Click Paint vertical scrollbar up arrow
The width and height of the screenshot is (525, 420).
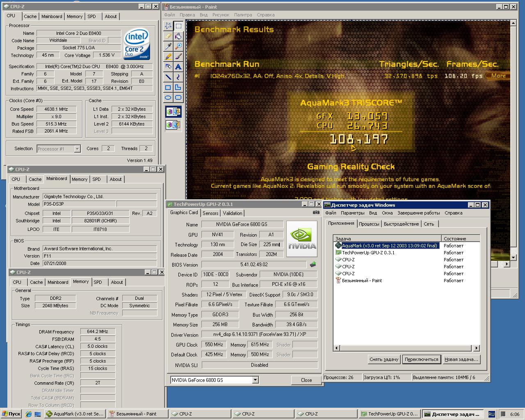point(513,24)
